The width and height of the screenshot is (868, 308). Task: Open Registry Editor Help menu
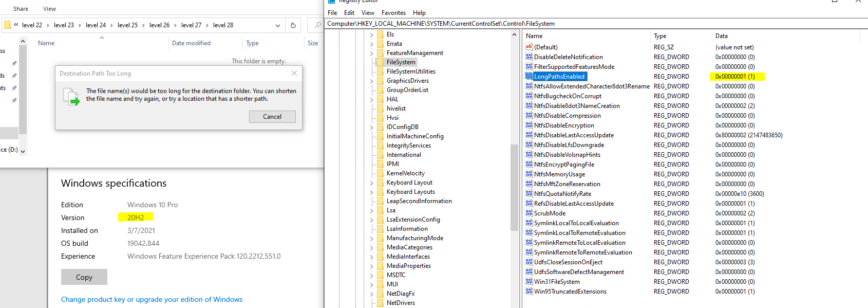click(x=419, y=13)
